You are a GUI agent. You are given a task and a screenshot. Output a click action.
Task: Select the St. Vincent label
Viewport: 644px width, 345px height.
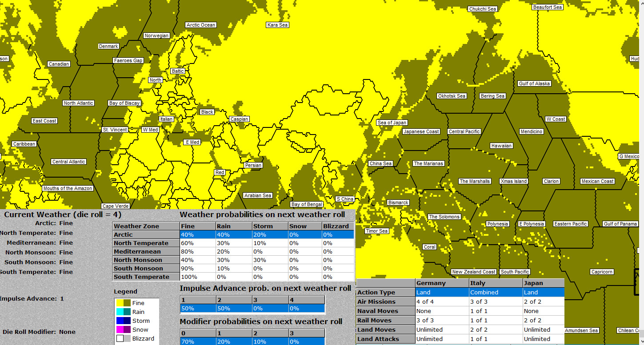[115, 130]
